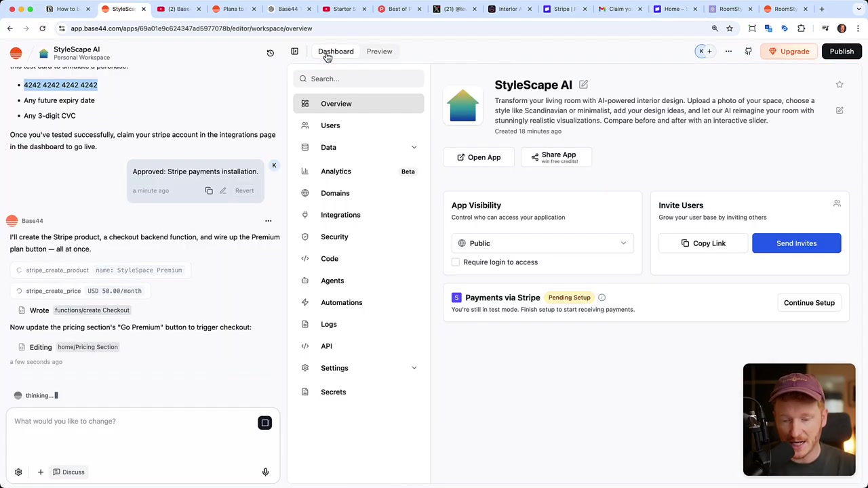The width and height of the screenshot is (868, 488).
Task: Open the Base44 workspace logo
Action: pos(16,53)
